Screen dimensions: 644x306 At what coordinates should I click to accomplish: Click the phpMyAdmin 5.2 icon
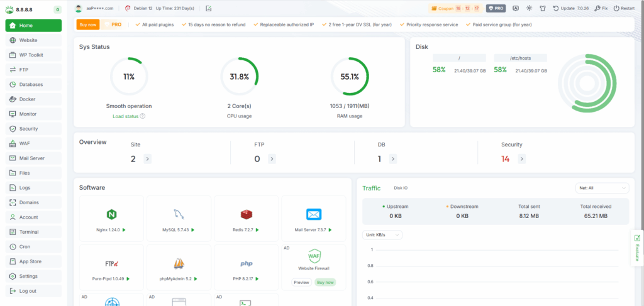tap(179, 263)
